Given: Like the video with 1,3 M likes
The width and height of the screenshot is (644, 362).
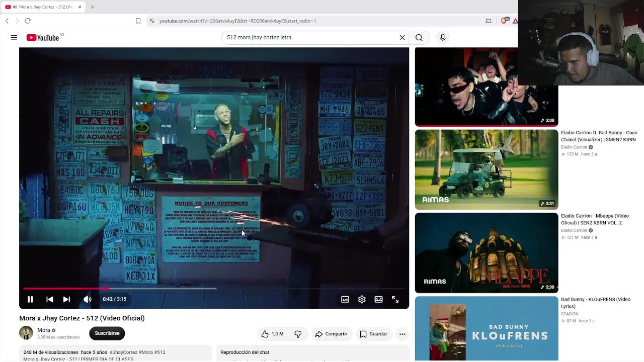Looking at the screenshot, I should click(x=272, y=334).
